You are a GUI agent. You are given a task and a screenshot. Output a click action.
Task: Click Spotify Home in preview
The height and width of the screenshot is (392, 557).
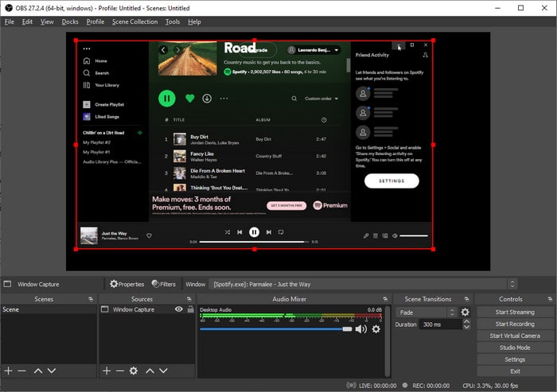95,60
